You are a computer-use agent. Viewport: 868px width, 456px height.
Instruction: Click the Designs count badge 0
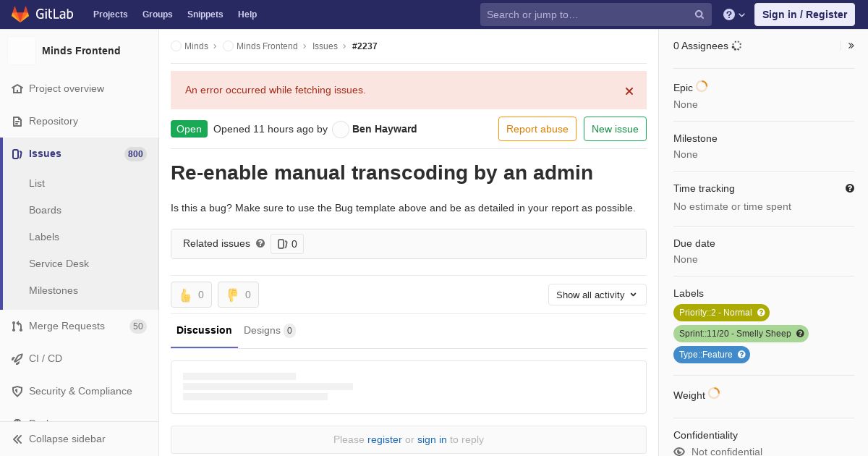click(x=289, y=331)
